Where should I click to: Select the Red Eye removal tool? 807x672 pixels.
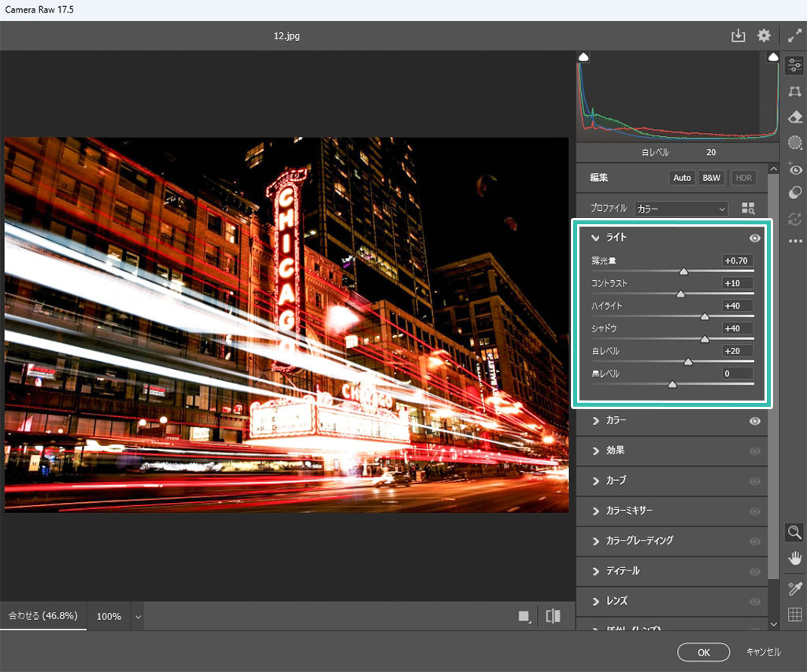[795, 168]
